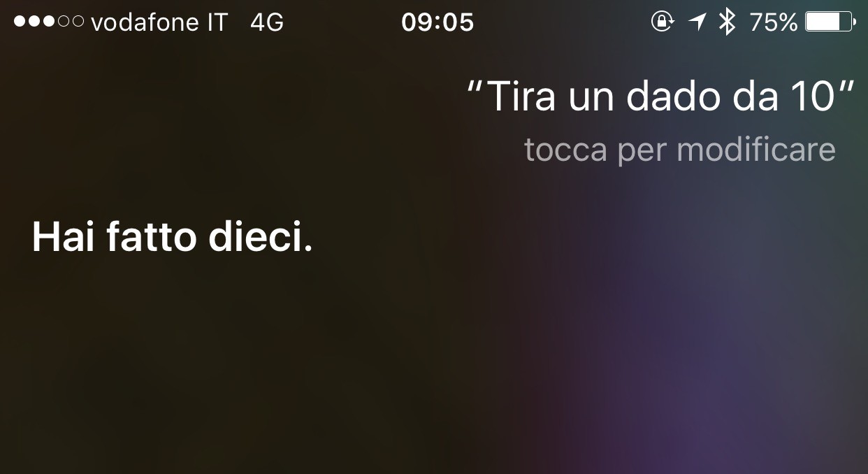Tap the 75% battery percentage label

pyautogui.click(x=774, y=23)
